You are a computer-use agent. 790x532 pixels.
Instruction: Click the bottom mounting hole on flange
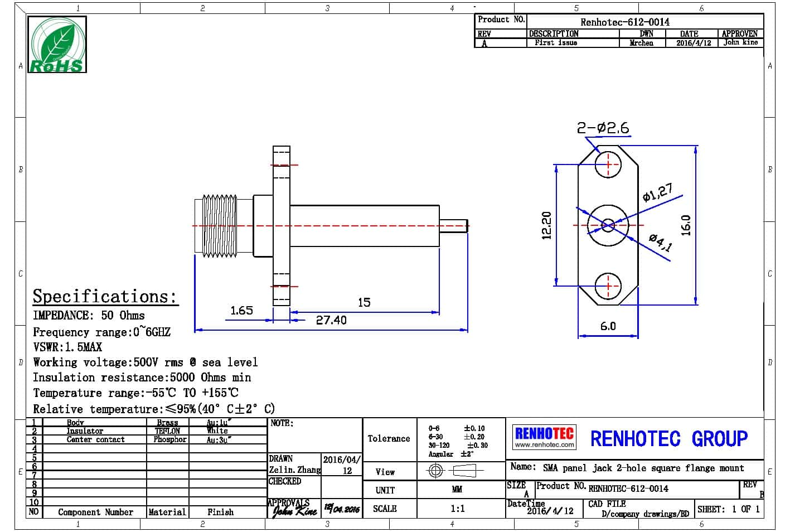608,287
